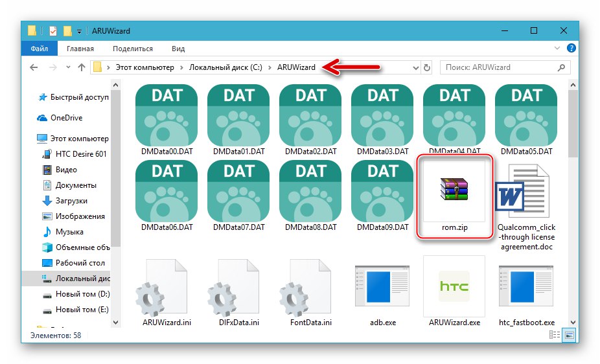
Task: Click the Properties quick access toolbar icon
Action: click(x=53, y=30)
